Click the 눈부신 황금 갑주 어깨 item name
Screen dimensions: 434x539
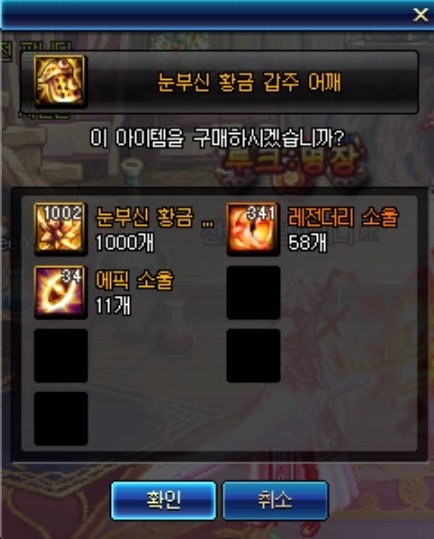coord(249,82)
